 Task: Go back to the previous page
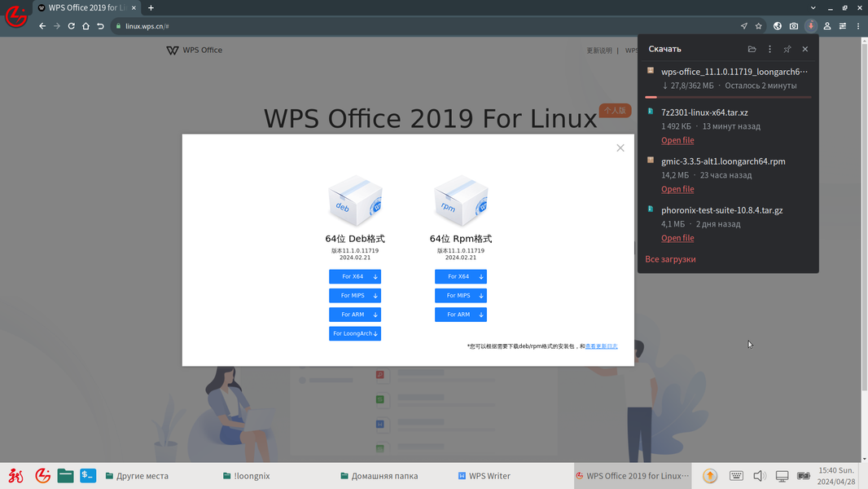coord(42,26)
